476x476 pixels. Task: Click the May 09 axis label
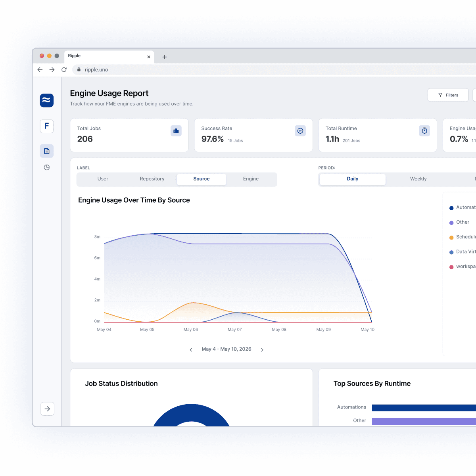pyautogui.click(x=324, y=330)
